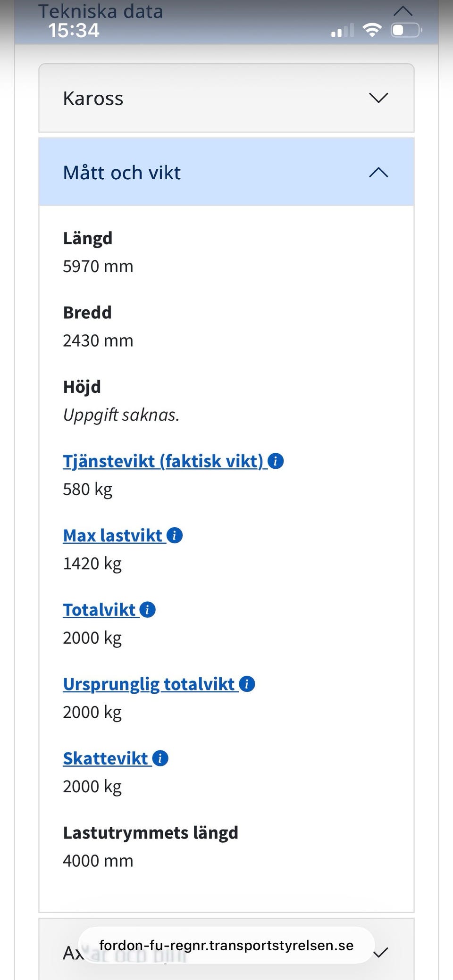Image resolution: width=453 pixels, height=980 pixels.
Task: Follow the Skattevikt link
Action: (106, 758)
